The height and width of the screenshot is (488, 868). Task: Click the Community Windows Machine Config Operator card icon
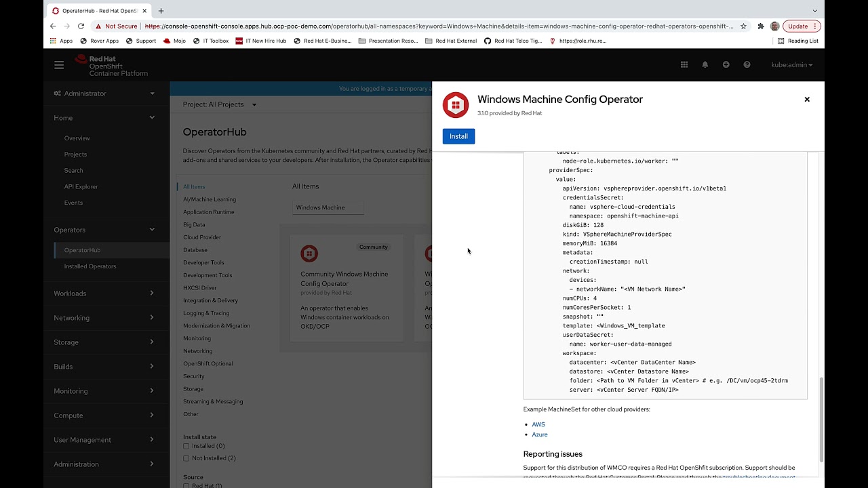click(x=309, y=253)
